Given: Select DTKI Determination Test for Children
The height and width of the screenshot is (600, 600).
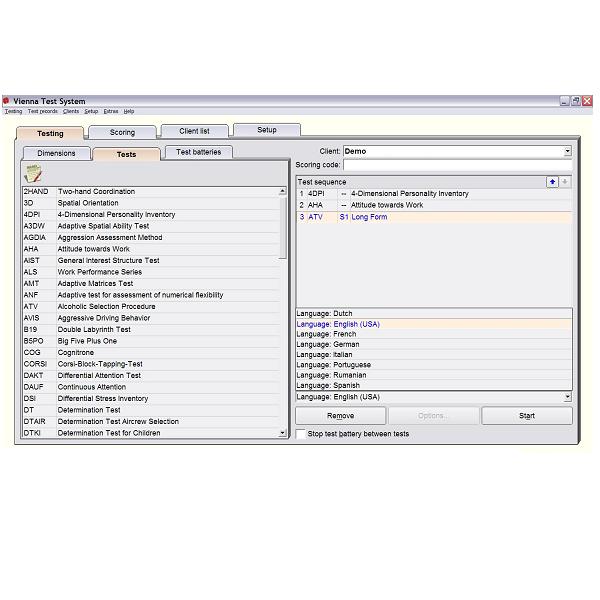Looking at the screenshot, I should coord(151,433).
